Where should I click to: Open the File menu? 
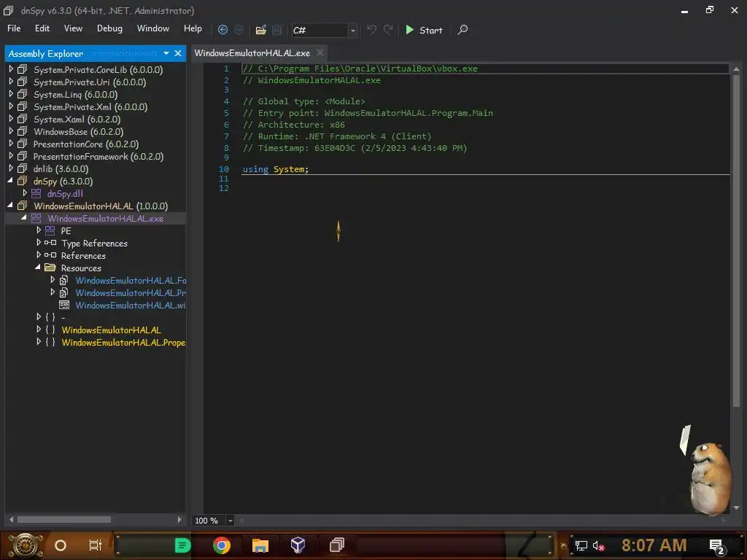[14, 28]
